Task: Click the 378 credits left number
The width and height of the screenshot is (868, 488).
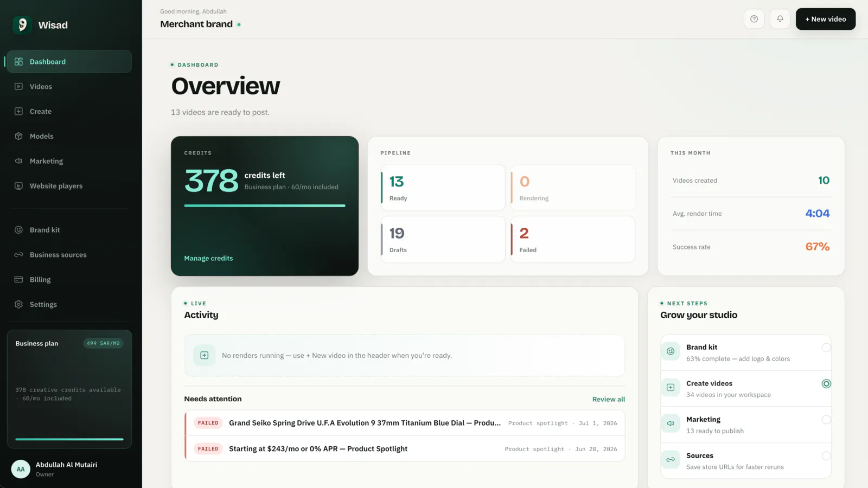Action: pyautogui.click(x=212, y=181)
